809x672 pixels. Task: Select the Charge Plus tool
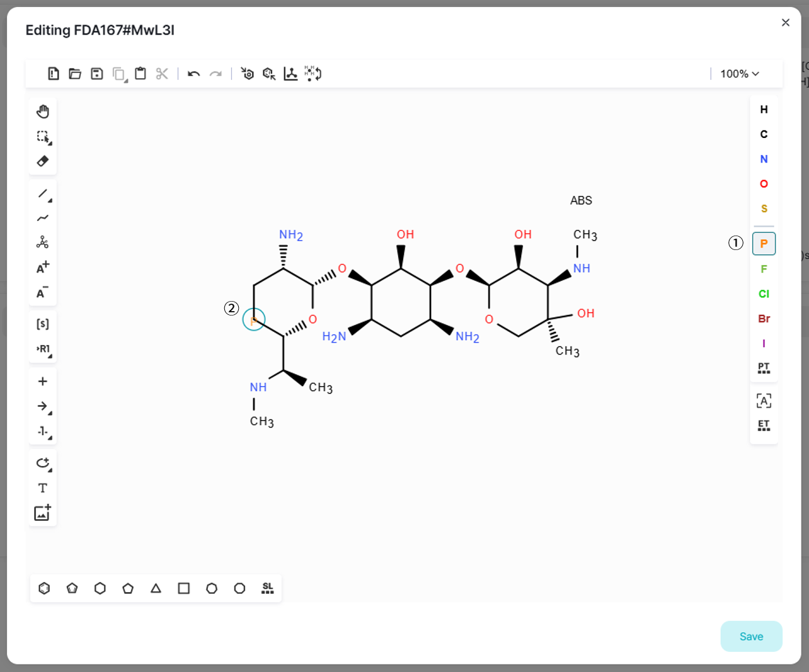[42, 266]
